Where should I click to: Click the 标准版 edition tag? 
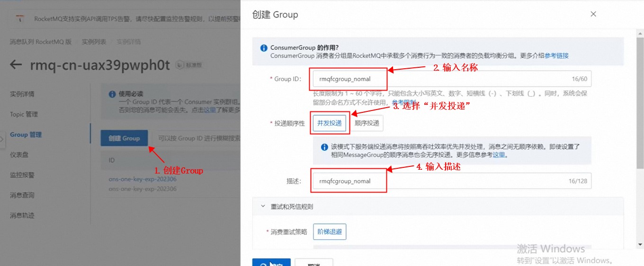pos(189,65)
